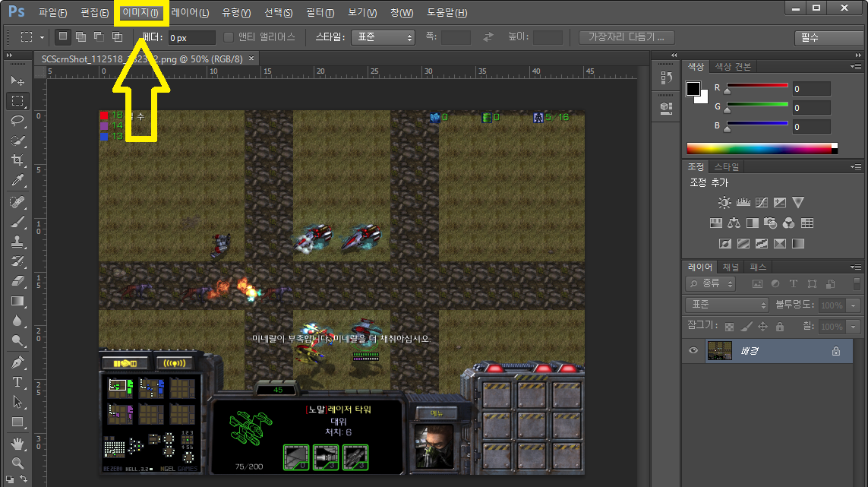868x487 pixels.
Task: Select the Blur tool
Action: coord(17,321)
